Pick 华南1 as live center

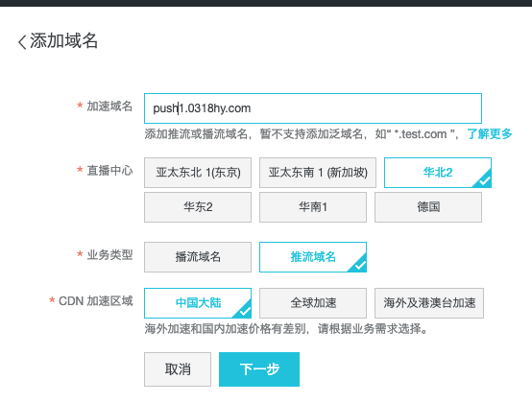(313, 207)
